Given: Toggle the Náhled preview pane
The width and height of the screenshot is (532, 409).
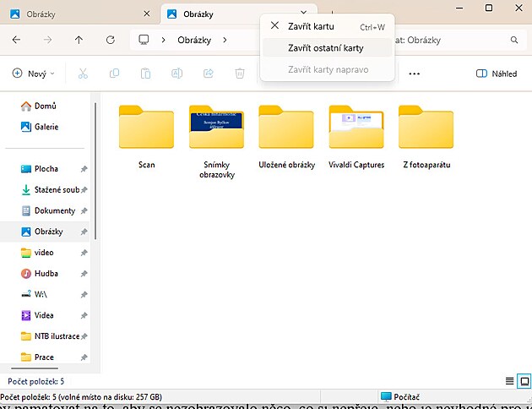Looking at the screenshot, I should click(497, 74).
